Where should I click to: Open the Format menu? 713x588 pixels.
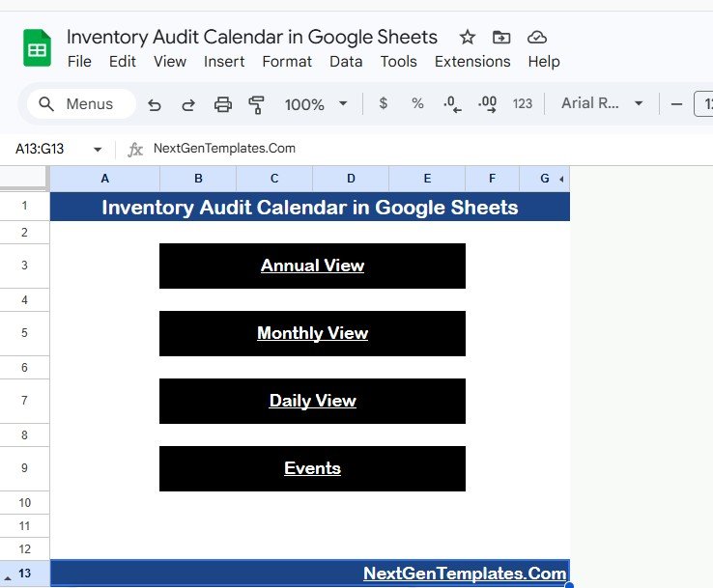click(287, 62)
